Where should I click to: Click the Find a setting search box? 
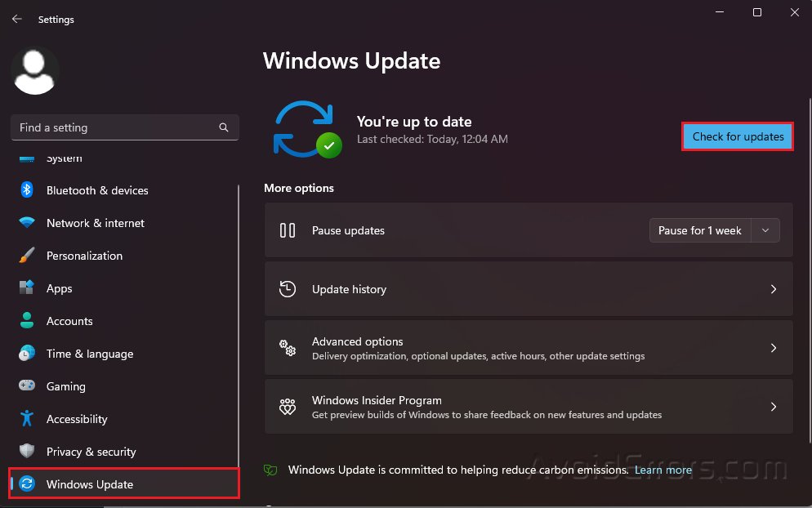pyautogui.click(x=114, y=127)
